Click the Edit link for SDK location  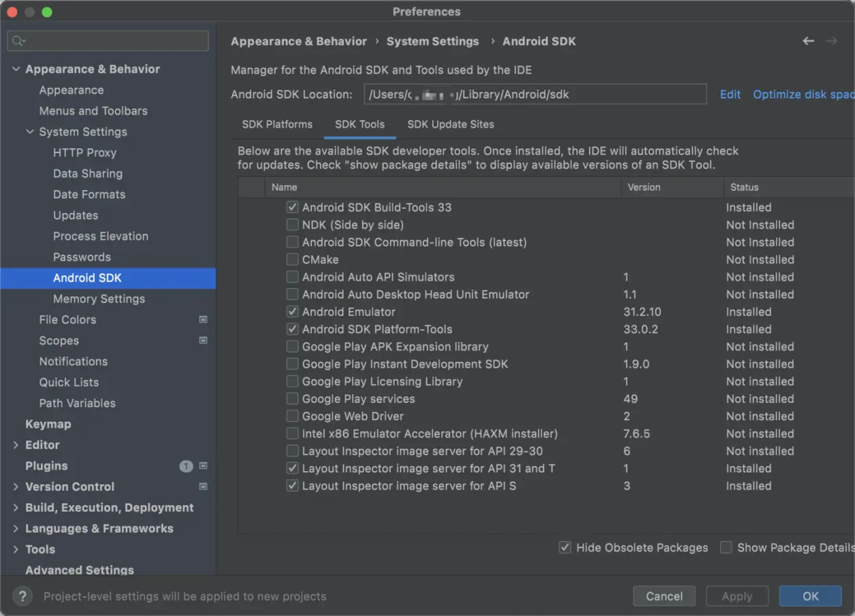730,95
